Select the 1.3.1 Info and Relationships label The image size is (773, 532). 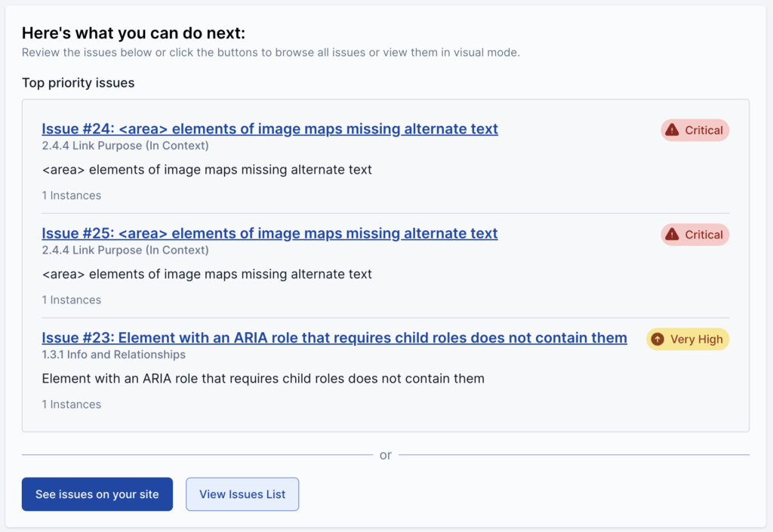[x=113, y=355]
